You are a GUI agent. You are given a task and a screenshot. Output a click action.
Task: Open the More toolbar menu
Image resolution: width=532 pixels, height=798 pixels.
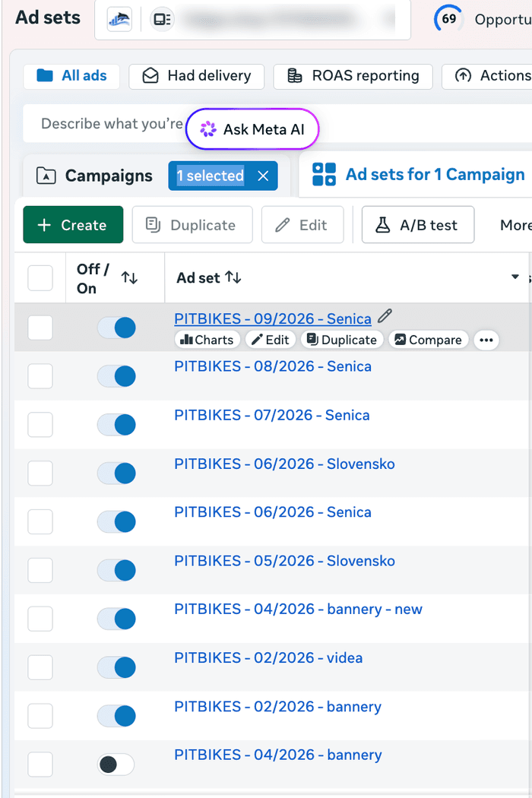pos(515,225)
